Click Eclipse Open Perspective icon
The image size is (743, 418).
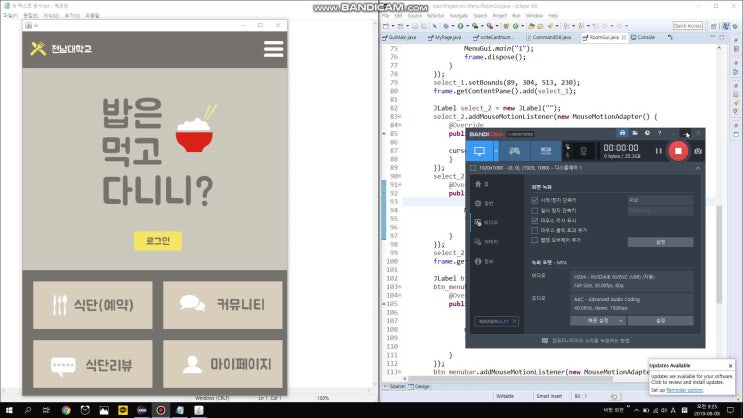[x=714, y=26]
